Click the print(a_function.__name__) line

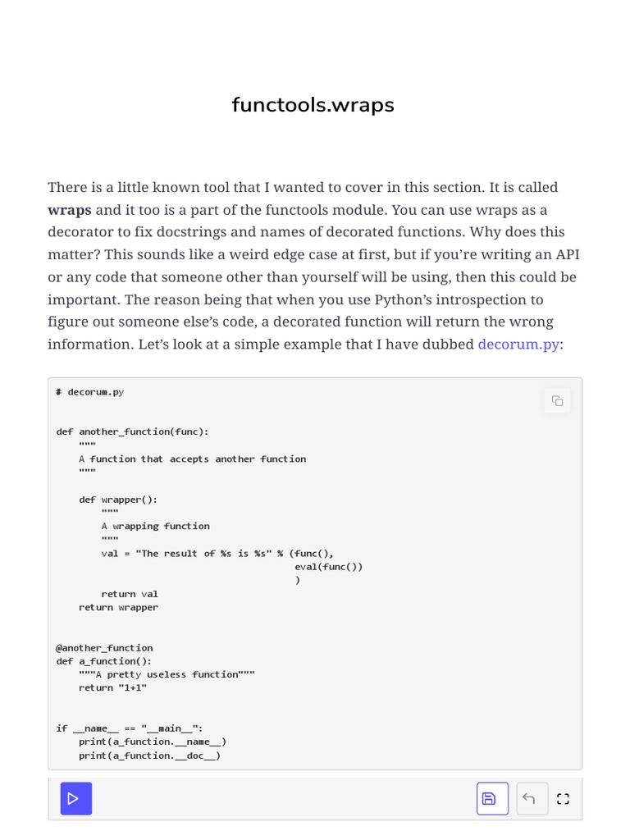click(x=153, y=742)
